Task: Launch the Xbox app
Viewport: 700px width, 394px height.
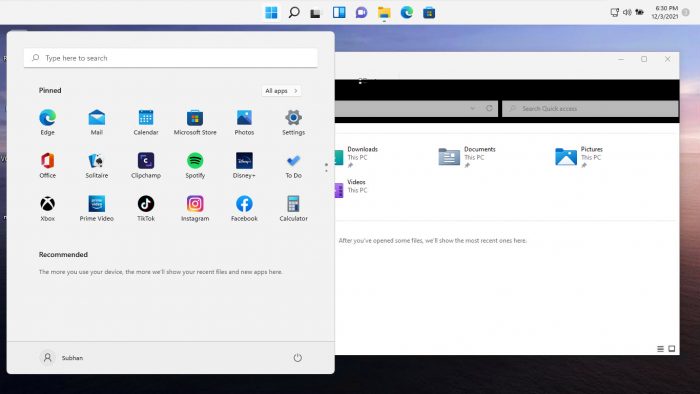Action: click(47, 208)
